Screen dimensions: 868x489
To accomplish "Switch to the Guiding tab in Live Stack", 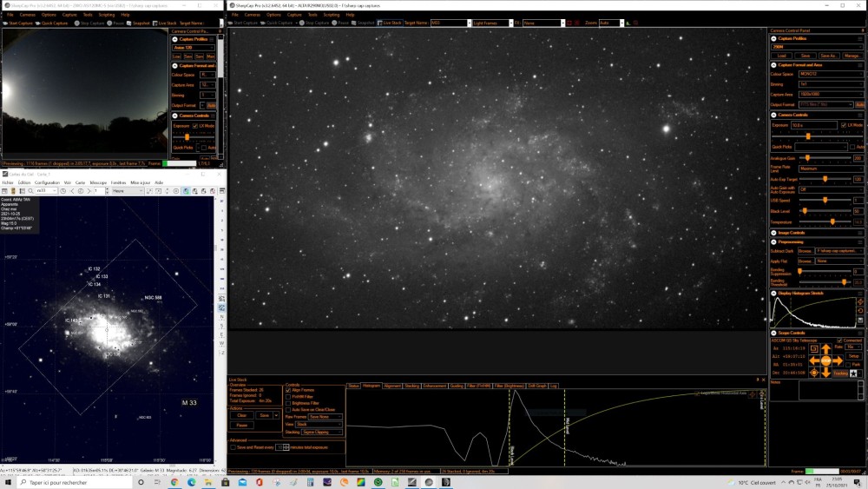I will pyautogui.click(x=457, y=386).
